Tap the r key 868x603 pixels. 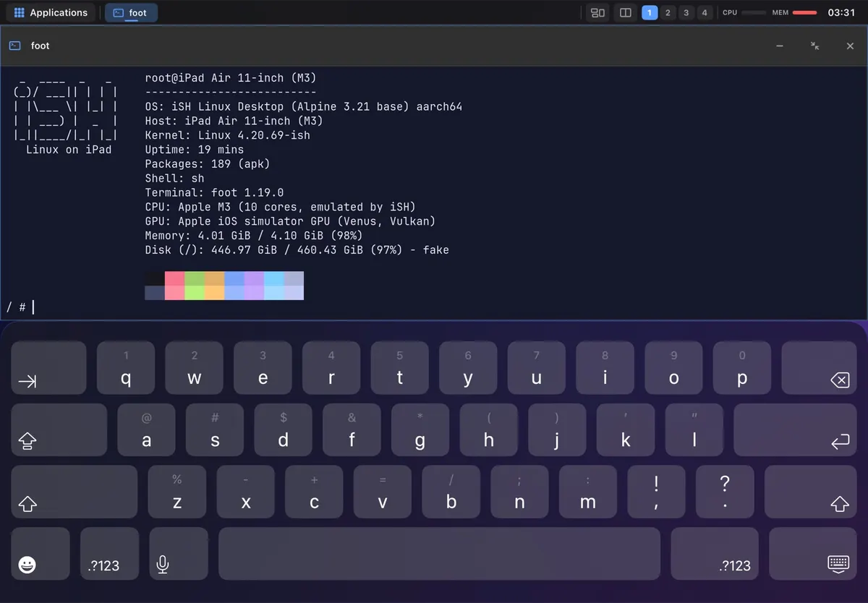click(331, 368)
